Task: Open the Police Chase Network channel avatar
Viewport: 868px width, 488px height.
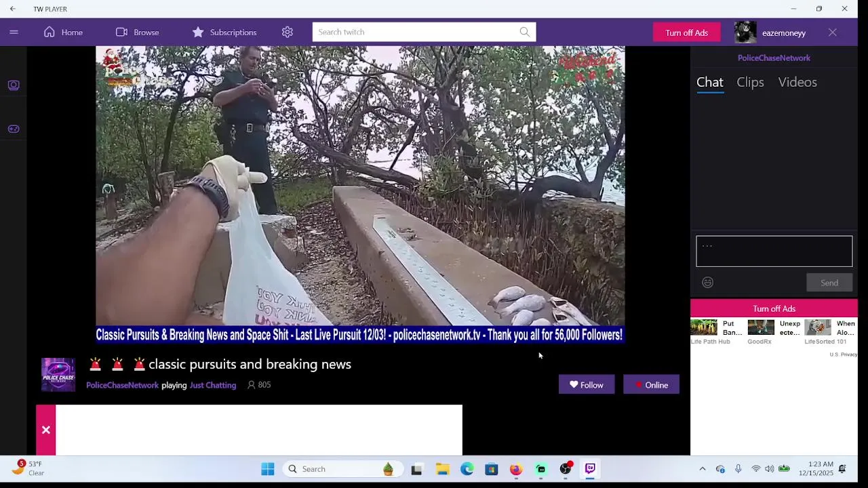Action: pyautogui.click(x=58, y=375)
